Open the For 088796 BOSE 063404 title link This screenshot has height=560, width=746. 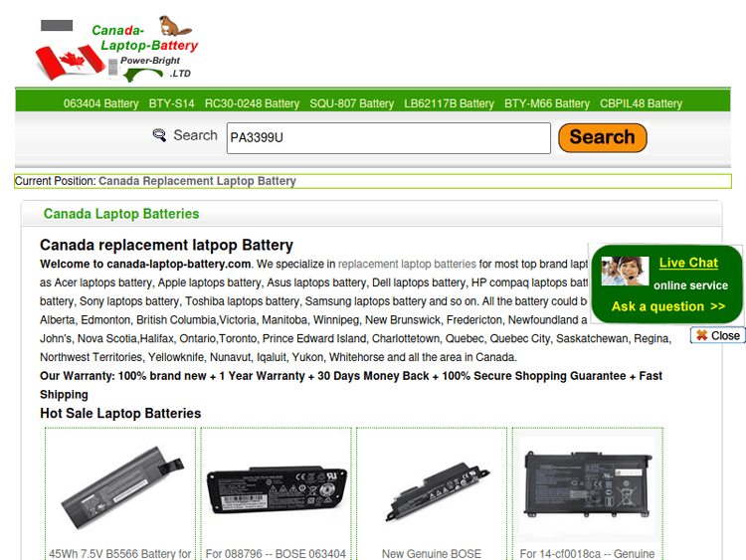coord(276,554)
